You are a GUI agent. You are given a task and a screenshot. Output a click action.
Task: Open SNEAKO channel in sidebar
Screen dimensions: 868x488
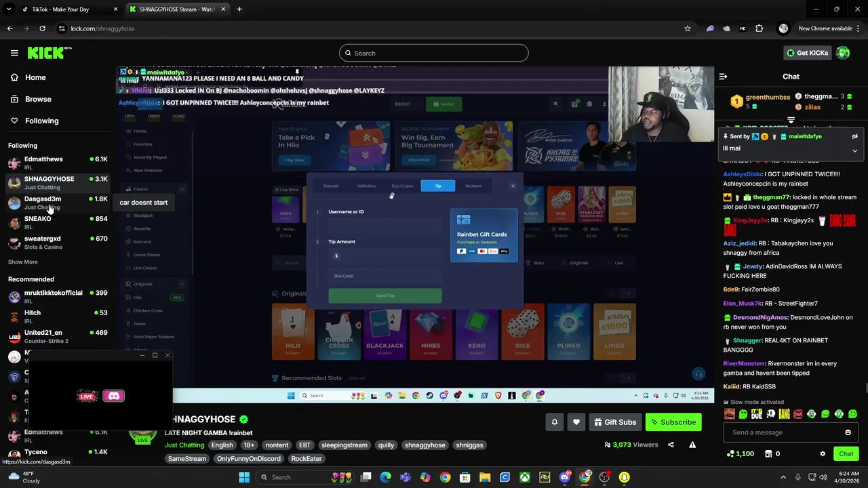pyautogui.click(x=58, y=222)
